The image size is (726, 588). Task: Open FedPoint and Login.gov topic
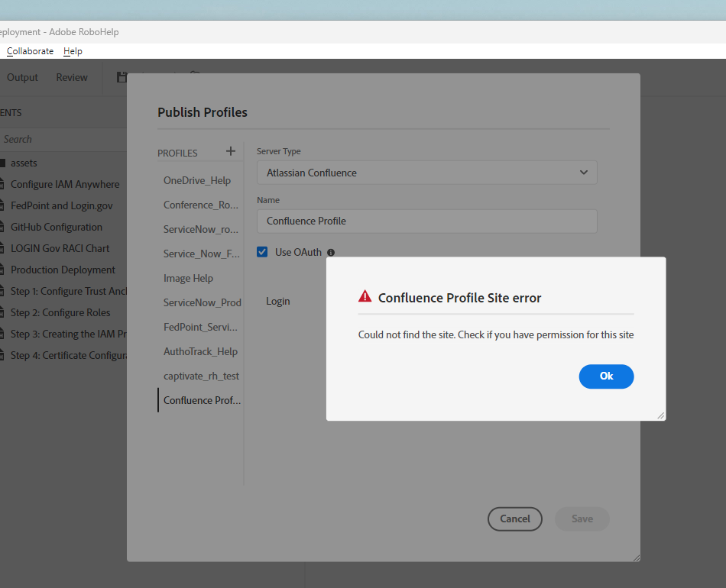(x=62, y=205)
